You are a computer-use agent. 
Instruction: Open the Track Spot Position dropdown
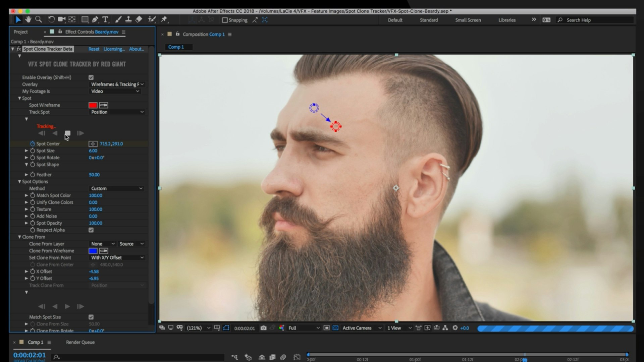click(117, 112)
